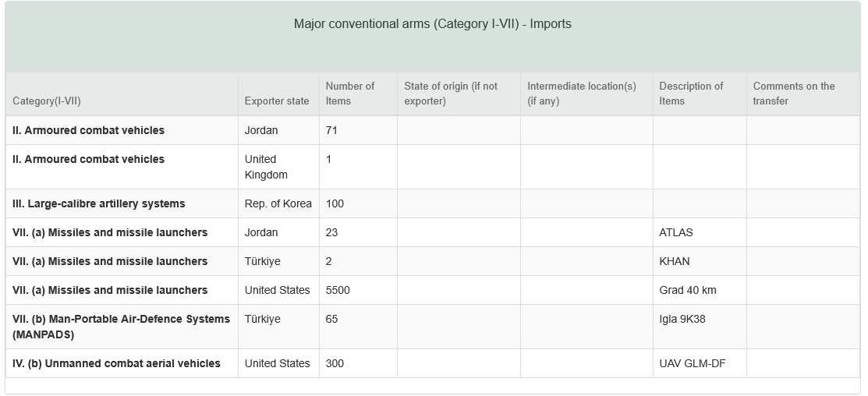Select the Large-calibre artillery systems row
This screenshot has height=396, width=868.
coord(432,203)
